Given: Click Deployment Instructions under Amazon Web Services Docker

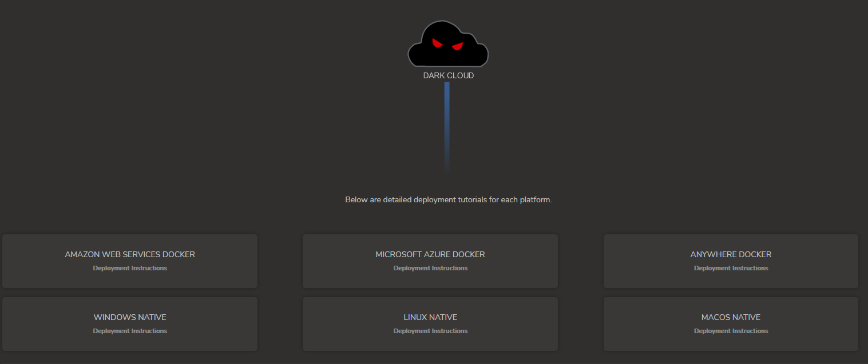Looking at the screenshot, I should pos(130,269).
